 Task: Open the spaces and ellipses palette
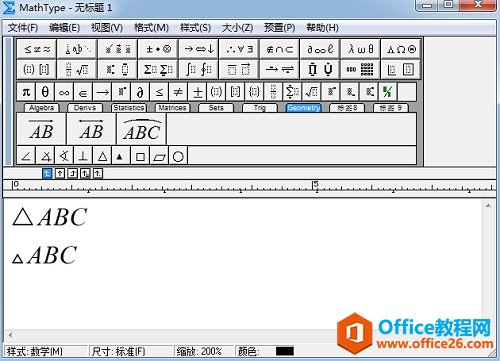[x=77, y=49]
